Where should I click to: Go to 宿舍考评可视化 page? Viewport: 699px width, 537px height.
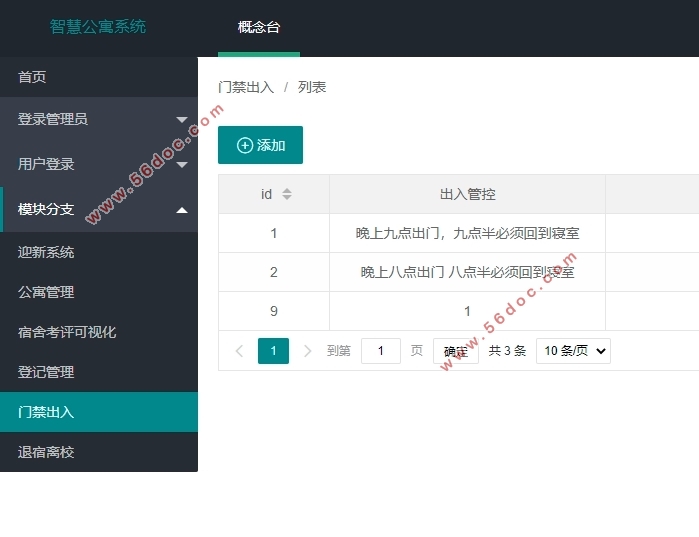pos(67,332)
